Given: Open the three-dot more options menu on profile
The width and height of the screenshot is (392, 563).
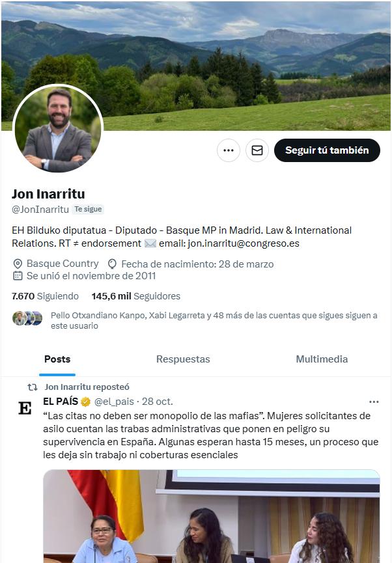Looking at the screenshot, I should pyautogui.click(x=229, y=150).
